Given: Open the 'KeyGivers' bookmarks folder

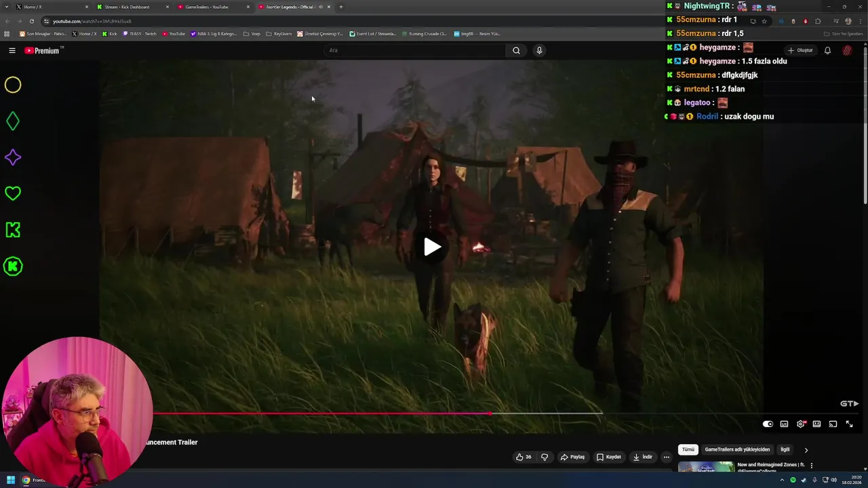Looking at the screenshot, I should point(279,33).
